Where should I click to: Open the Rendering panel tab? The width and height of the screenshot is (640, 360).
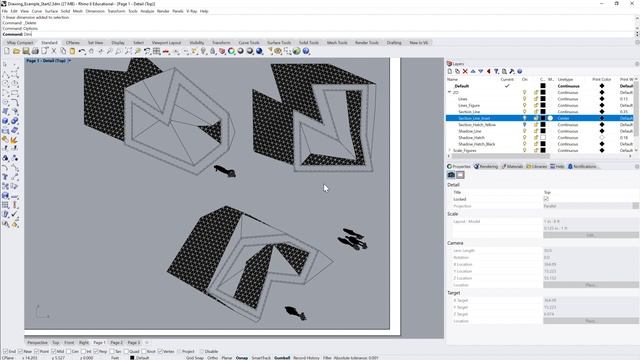tap(486, 166)
